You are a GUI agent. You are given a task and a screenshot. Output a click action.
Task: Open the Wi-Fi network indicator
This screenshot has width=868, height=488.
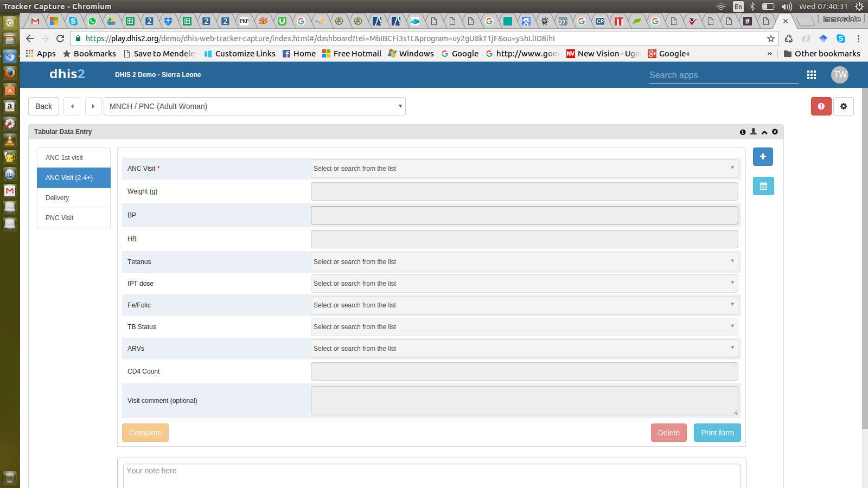721,7
